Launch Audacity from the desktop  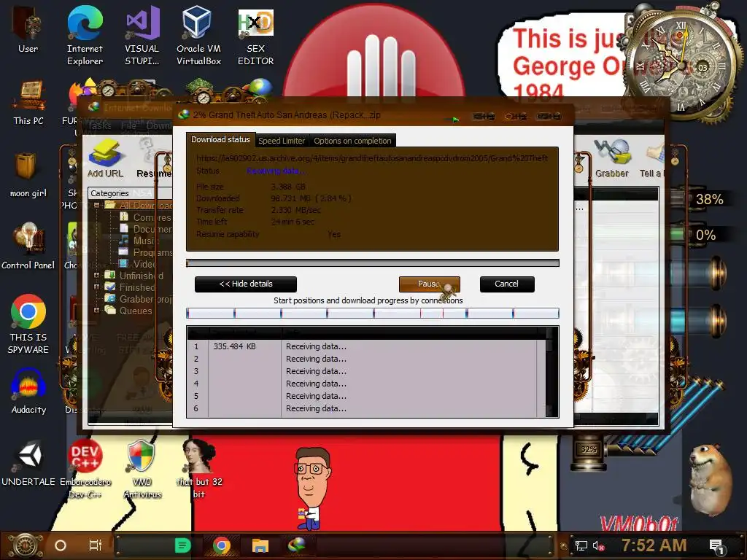[x=28, y=392]
